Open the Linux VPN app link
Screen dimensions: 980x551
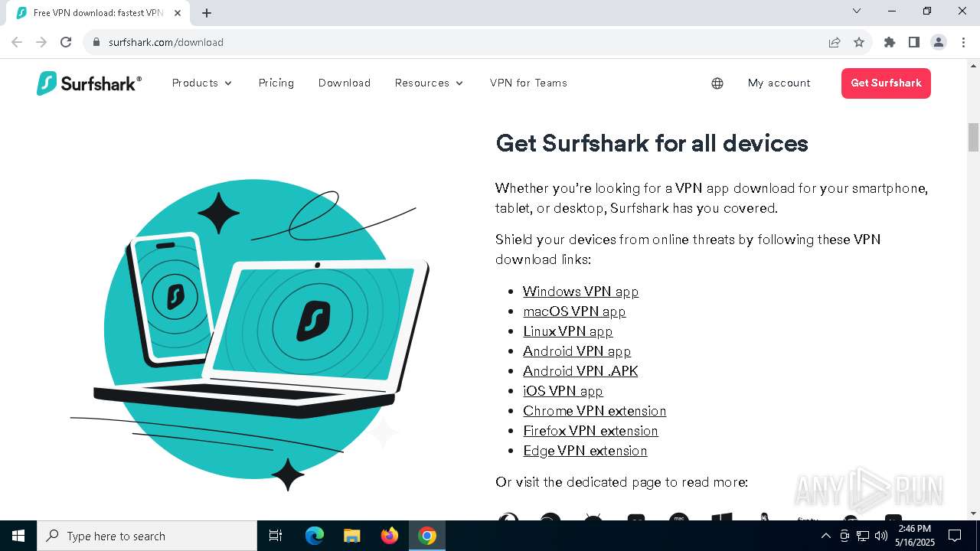[x=568, y=331]
